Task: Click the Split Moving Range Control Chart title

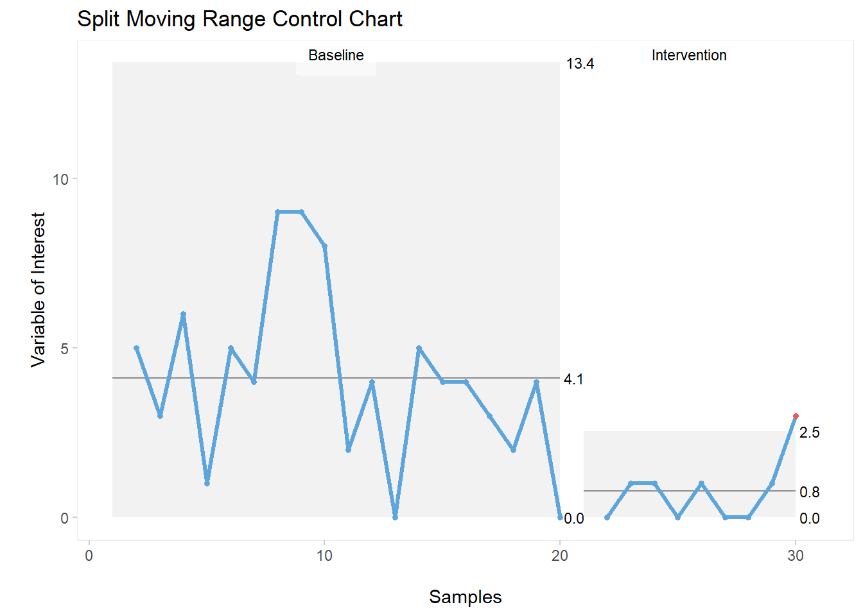Action: pos(240,19)
